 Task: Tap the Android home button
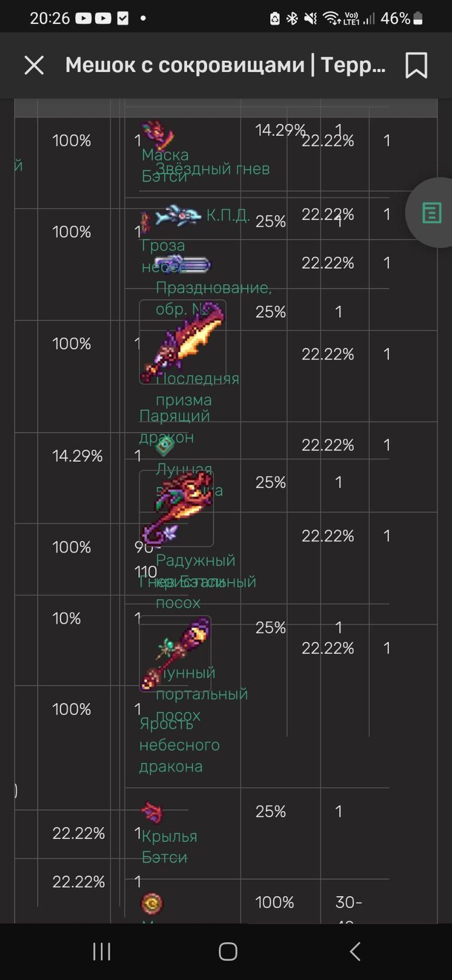click(227, 951)
